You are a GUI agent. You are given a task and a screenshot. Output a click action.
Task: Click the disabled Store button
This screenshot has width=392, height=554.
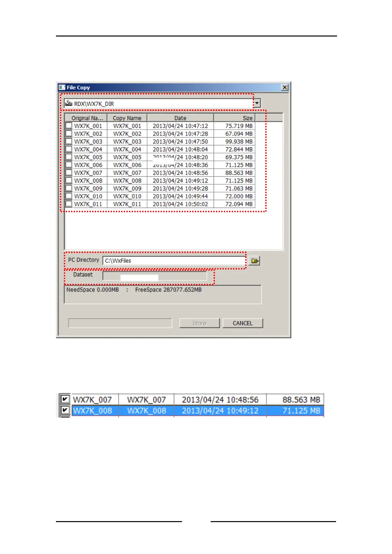click(x=199, y=323)
